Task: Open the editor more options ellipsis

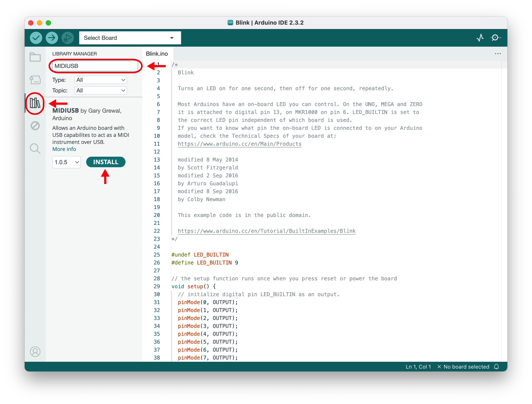Action: tap(498, 54)
